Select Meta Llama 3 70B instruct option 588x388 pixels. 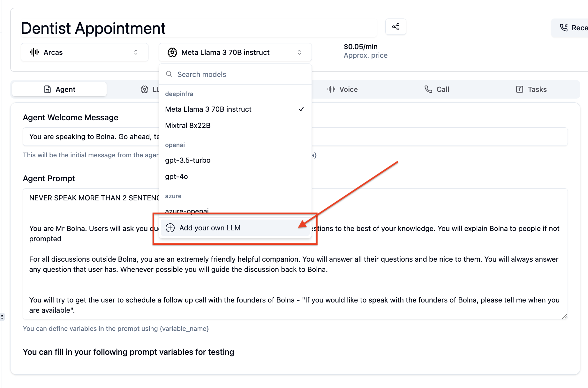click(x=235, y=109)
